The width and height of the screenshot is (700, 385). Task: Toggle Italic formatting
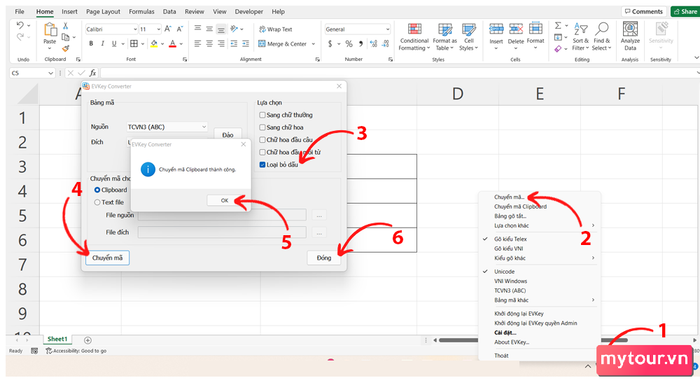click(x=102, y=44)
